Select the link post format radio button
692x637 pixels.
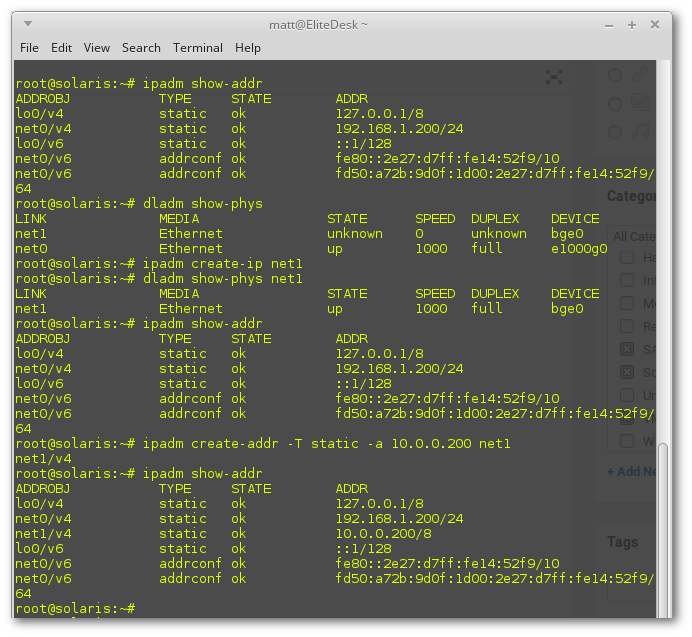point(616,75)
